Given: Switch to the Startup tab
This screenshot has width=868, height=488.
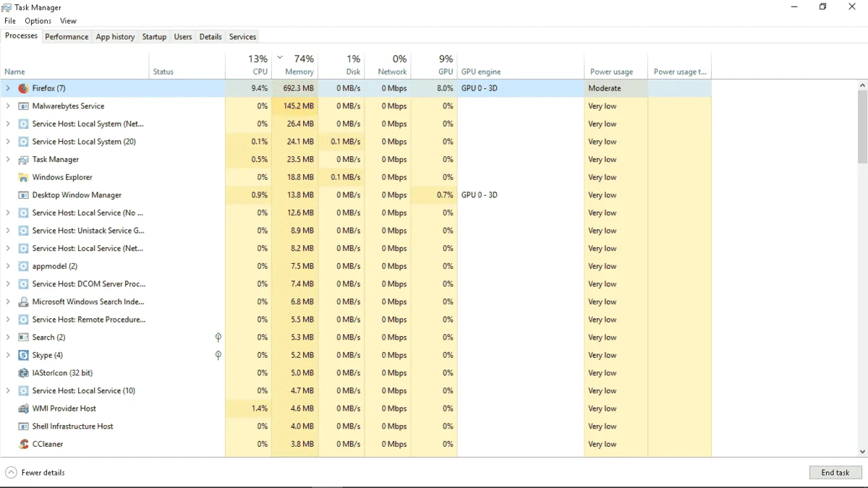Looking at the screenshot, I should tap(154, 37).
